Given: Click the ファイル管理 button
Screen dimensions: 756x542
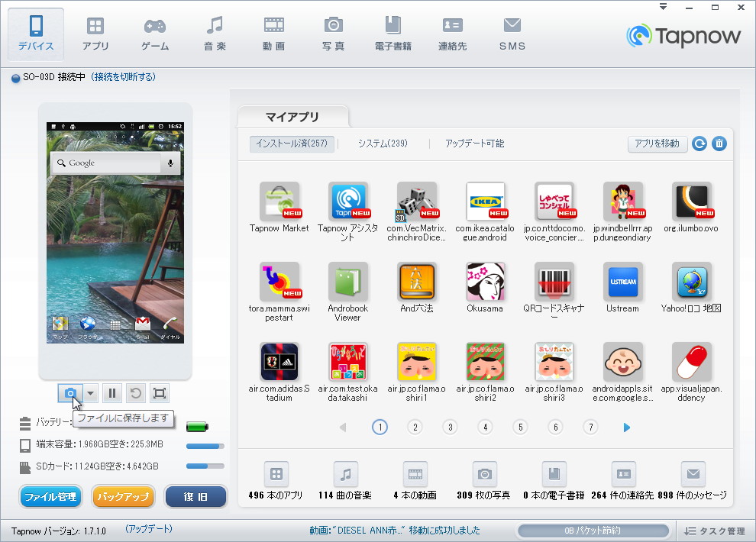Looking at the screenshot, I should [x=50, y=496].
